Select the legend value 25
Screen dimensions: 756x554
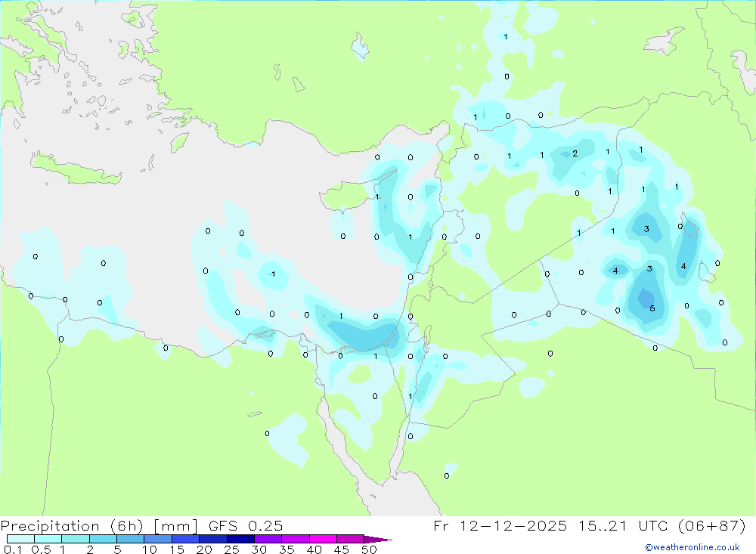coord(232,549)
